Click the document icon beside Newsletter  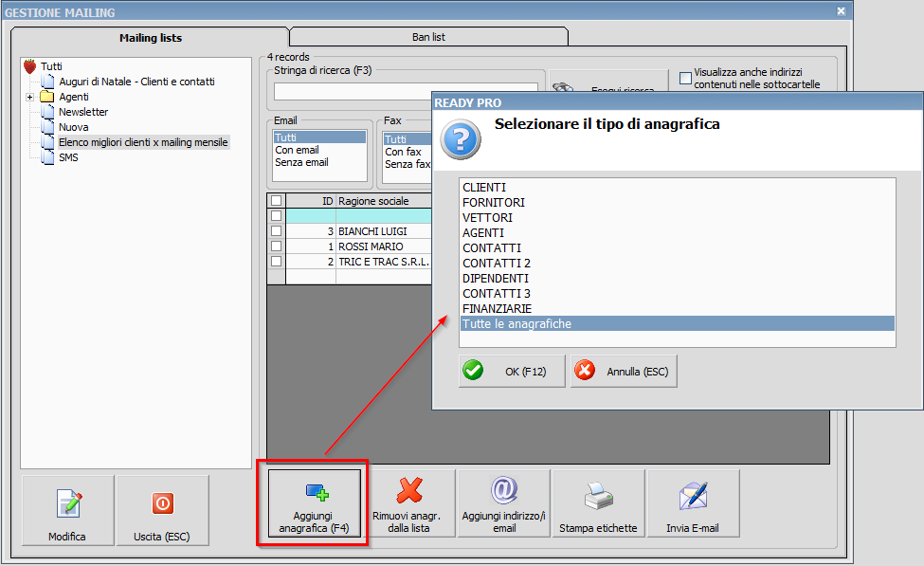[x=47, y=112]
